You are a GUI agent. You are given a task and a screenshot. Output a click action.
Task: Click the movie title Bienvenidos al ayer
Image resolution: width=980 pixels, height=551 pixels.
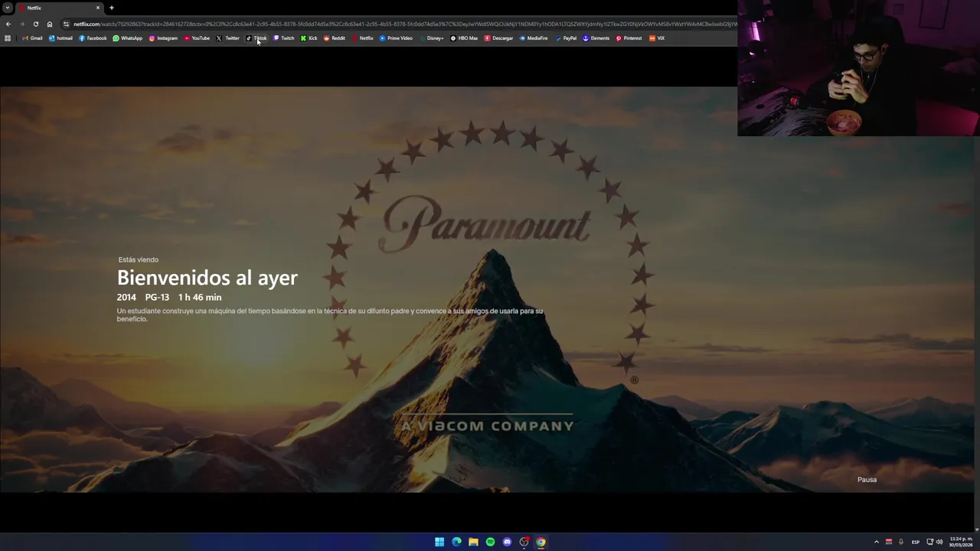207,278
